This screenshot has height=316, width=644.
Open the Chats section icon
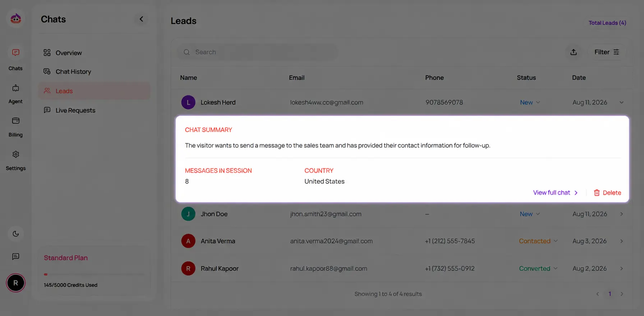coord(15,53)
